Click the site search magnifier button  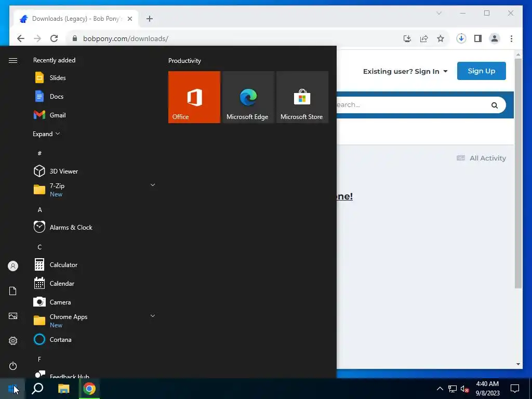point(495,105)
